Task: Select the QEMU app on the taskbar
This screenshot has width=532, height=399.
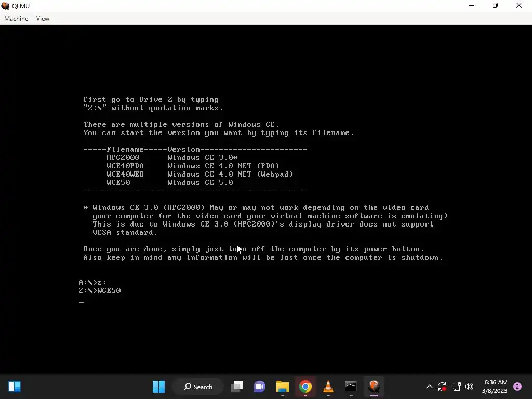Action: 374,387
